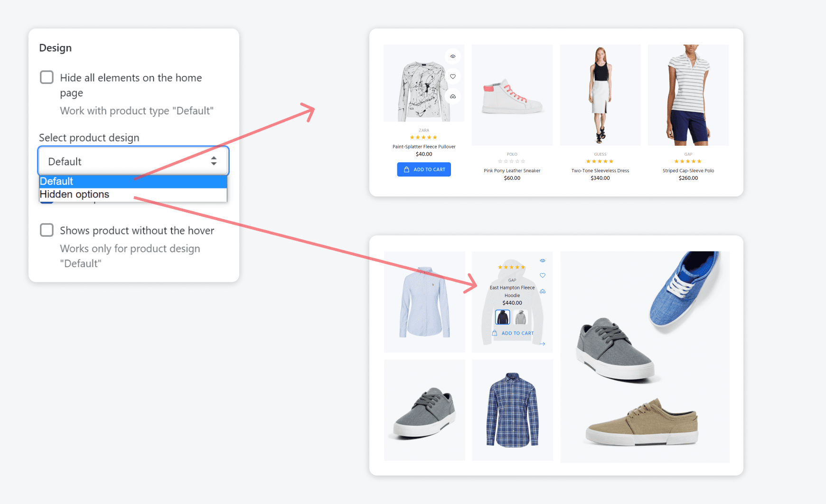Check Shows product without the hover
This screenshot has width=826, height=504.
[47, 230]
